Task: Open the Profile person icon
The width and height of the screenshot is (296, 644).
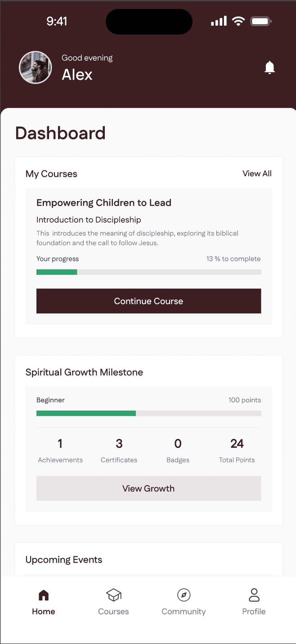Action: coord(254,595)
